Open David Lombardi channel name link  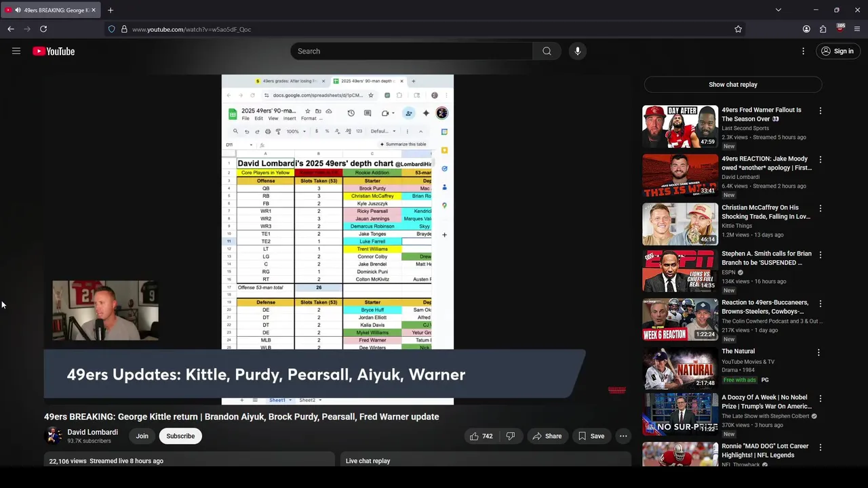click(92, 432)
